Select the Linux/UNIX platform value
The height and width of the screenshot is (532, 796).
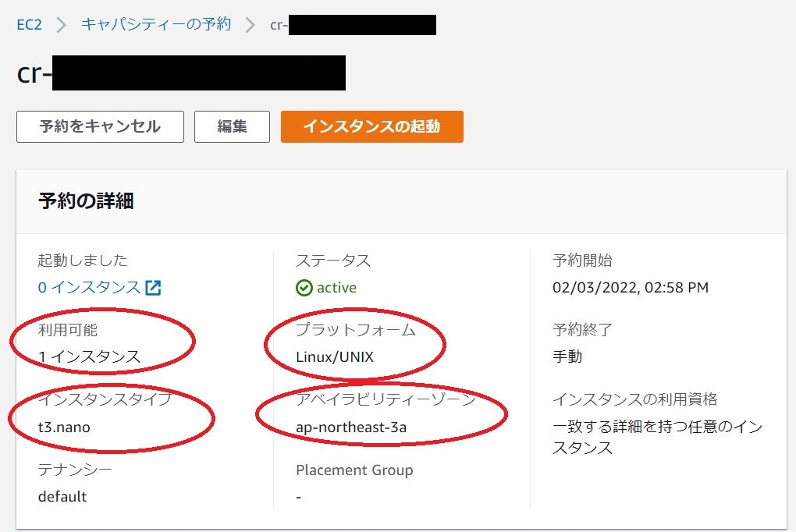(x=335, y=356)
